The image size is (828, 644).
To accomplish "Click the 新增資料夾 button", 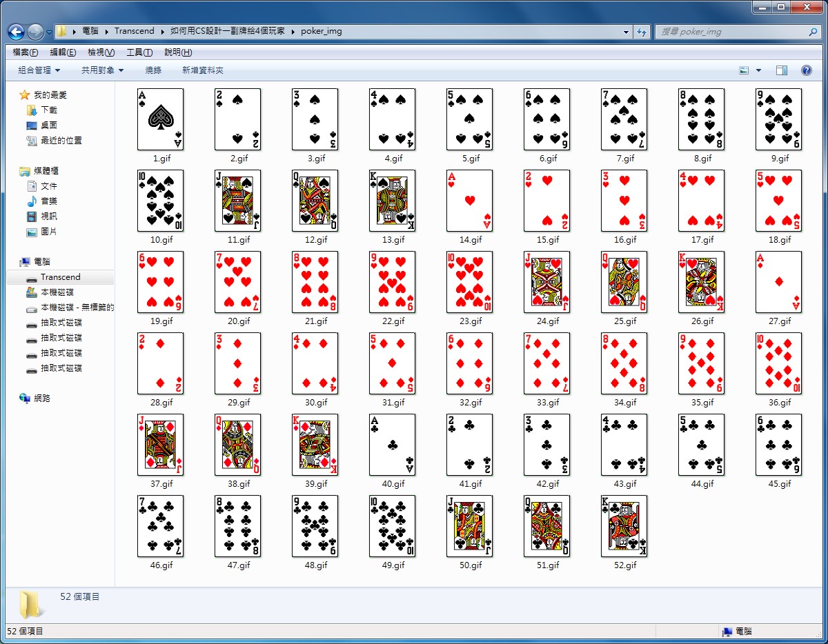I will click(x=203, y=70).
